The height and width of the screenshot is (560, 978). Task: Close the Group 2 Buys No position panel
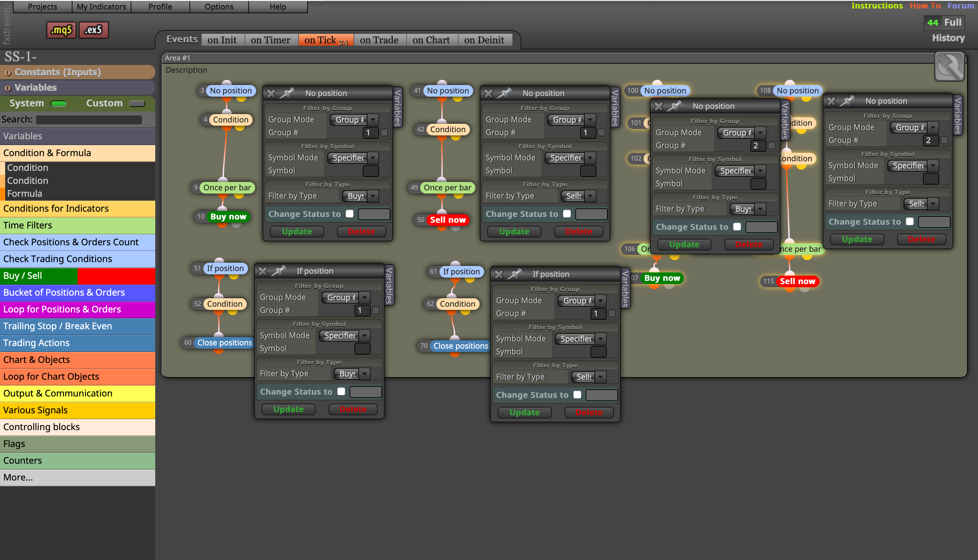coord(658,107)
